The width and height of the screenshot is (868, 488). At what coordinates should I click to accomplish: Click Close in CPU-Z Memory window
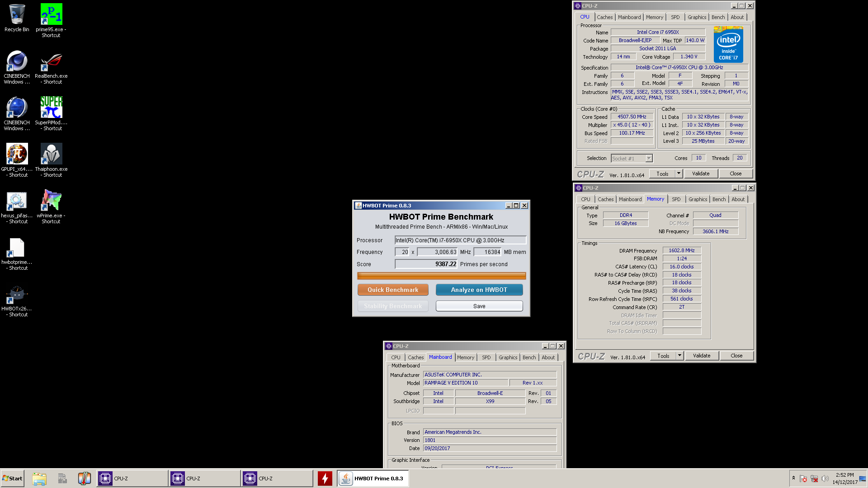tap(736, 356)
